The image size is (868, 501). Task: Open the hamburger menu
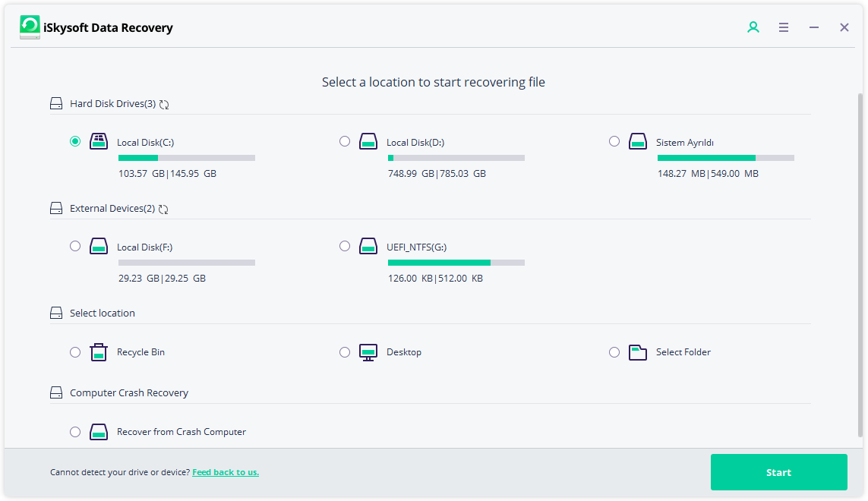(783, 27)
